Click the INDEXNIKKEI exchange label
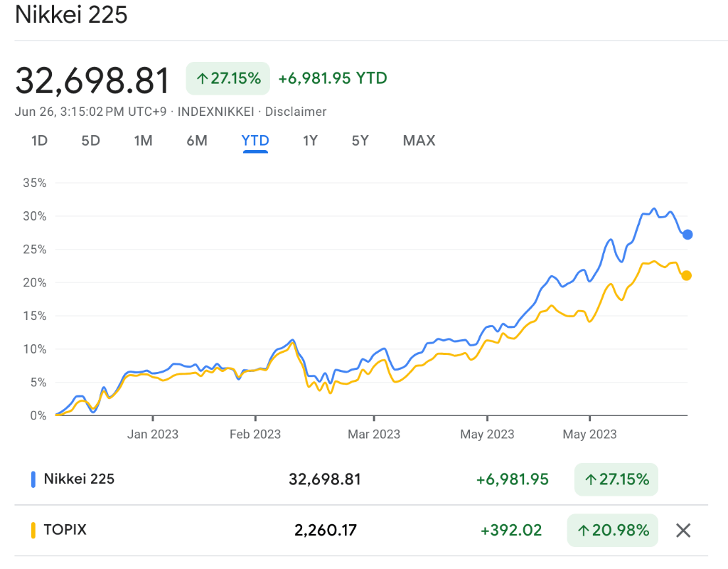 coord(216,112)
